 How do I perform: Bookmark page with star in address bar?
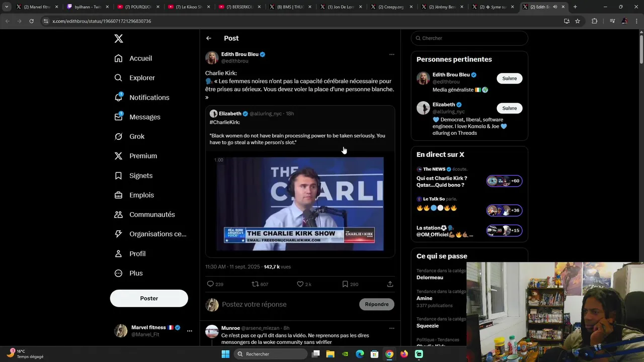pyautogui.click(x=578, y=21)
